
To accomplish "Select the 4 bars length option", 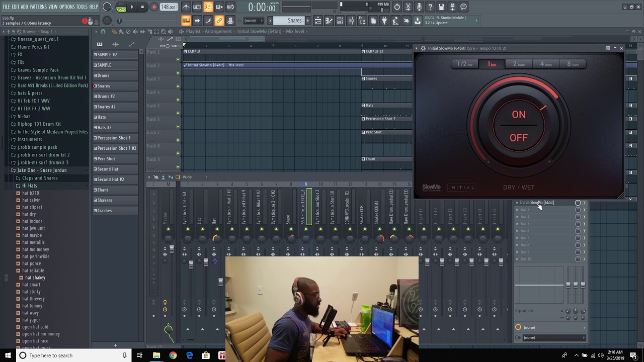I will click(546, 64).
